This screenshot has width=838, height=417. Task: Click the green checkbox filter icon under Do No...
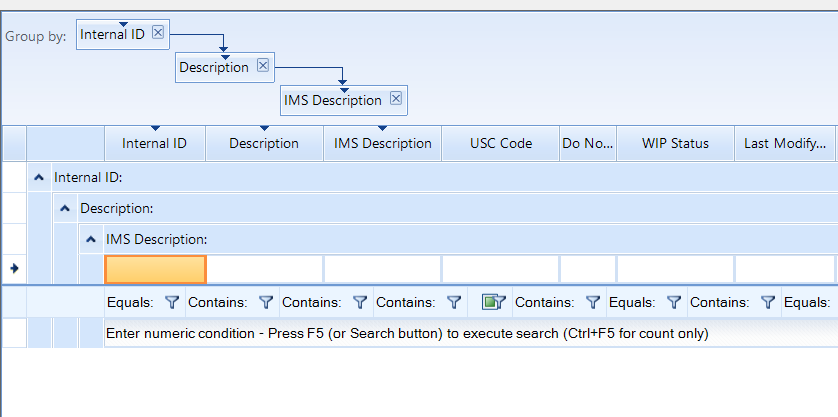pos(491,301)
